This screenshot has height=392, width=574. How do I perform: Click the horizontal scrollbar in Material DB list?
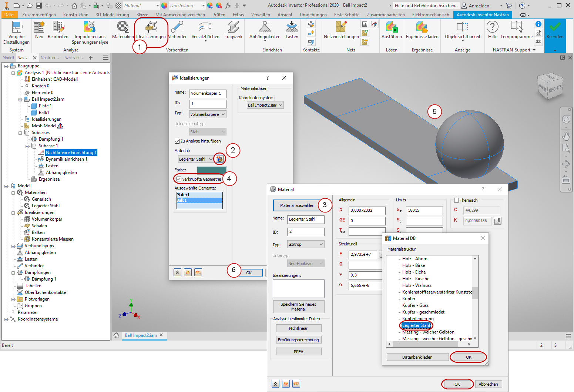[425, 344]
